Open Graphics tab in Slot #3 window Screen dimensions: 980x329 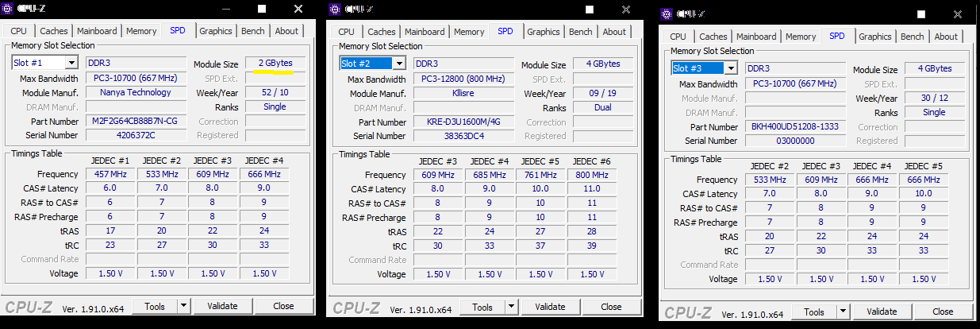pyautogui.click(x=875, y=37)
